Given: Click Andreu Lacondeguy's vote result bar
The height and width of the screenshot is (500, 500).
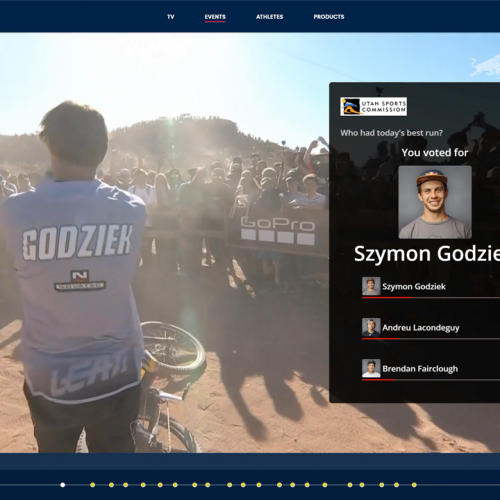Looking at the screenshot, I should coord(431,339).
